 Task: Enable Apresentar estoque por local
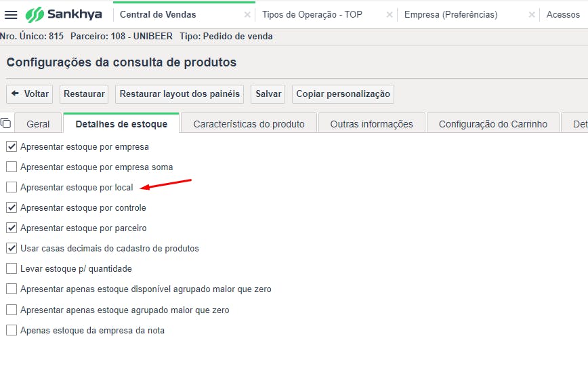pos(12,187)
